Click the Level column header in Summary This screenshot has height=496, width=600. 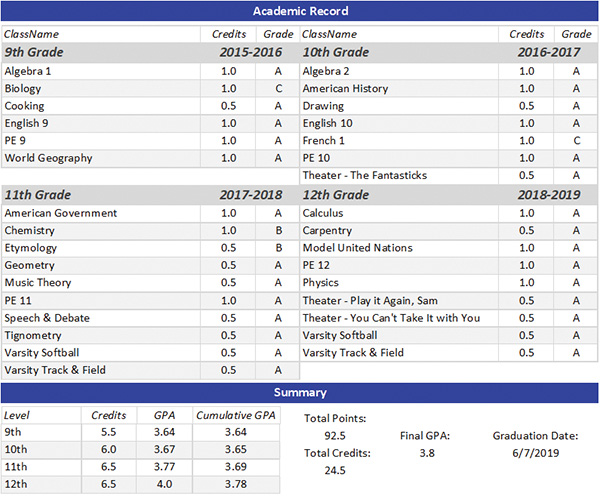(16, 415)
